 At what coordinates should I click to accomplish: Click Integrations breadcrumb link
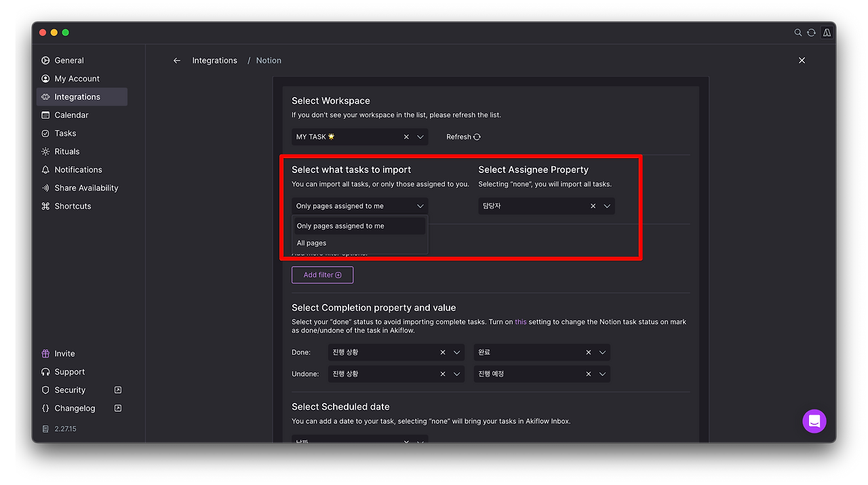pyautogui.click(x=214, y=60)
